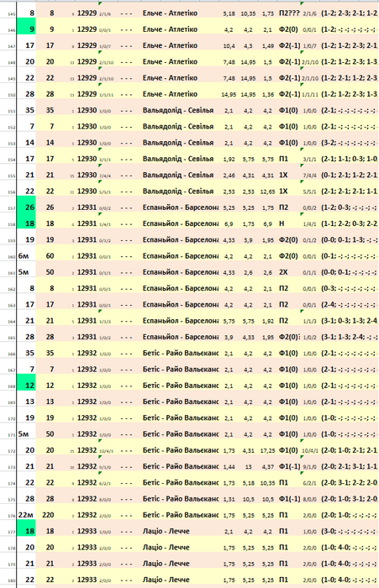Click scores cell (3-1; 0-3; 1-3; 2-4
The height and width of the screenshot is (588, 379).
pyautogui.click(x=349, y=321)
